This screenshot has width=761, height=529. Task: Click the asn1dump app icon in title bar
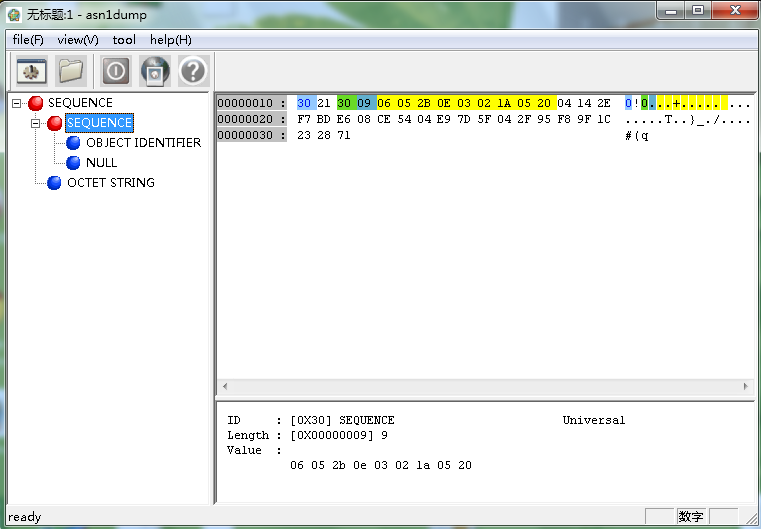[14, 15]
